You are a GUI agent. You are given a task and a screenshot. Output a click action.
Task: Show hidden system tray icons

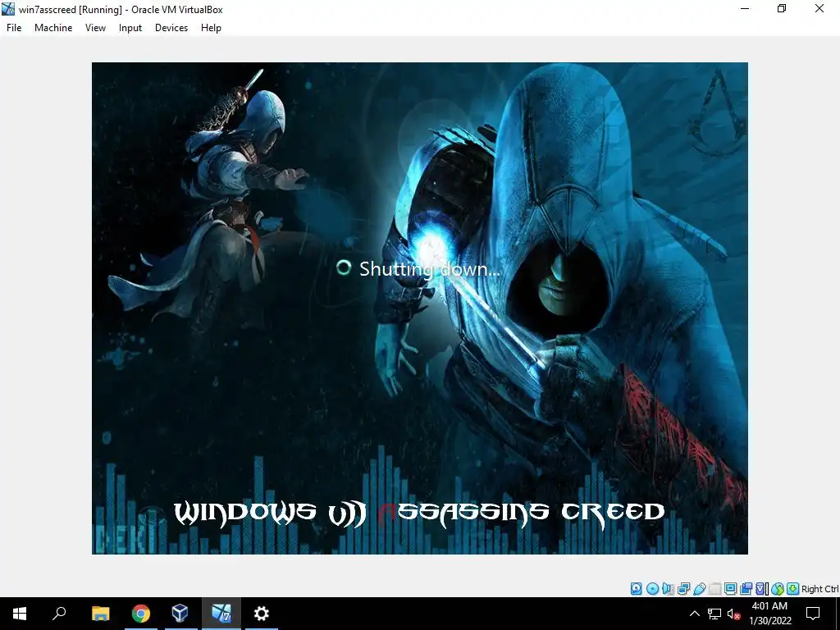694,614
